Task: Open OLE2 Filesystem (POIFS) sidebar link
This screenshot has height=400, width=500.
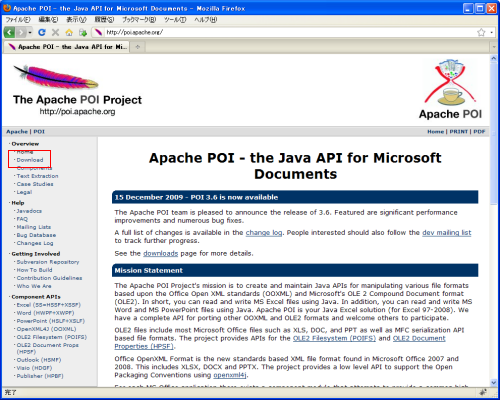Action: (x=52, y=337)
